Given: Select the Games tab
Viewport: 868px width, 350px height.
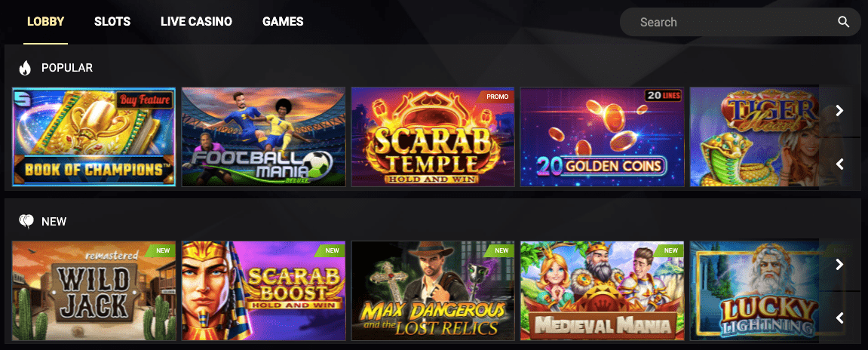Looking at the screenshot, I should (x=283, y=22).
